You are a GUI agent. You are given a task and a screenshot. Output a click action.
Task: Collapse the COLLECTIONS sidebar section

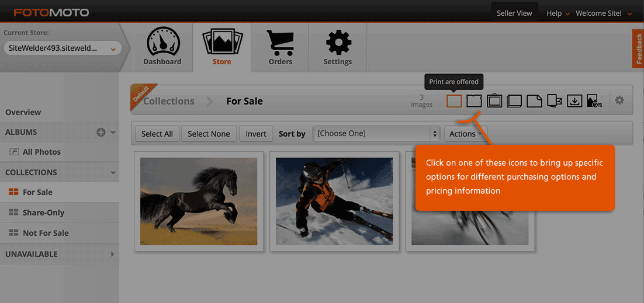tap(113, 173)
